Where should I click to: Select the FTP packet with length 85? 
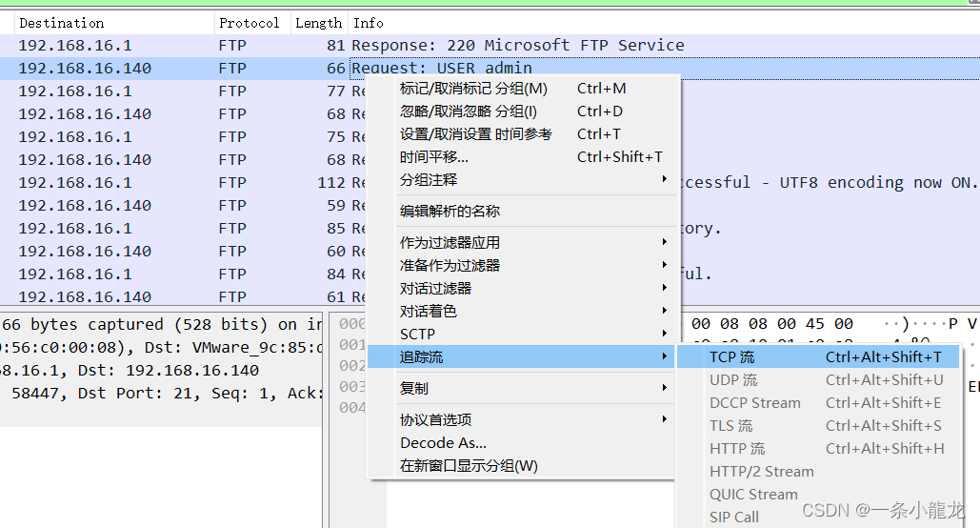(183, 229)
